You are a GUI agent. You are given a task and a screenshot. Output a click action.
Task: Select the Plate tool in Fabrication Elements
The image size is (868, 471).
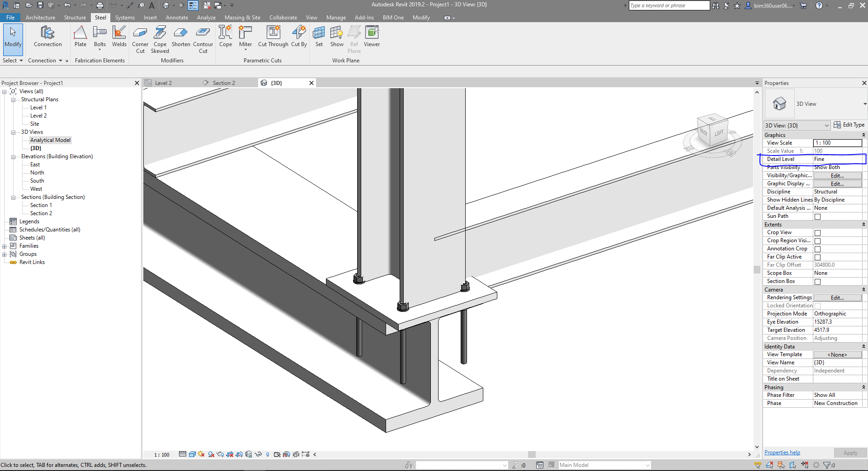[80, 36]
